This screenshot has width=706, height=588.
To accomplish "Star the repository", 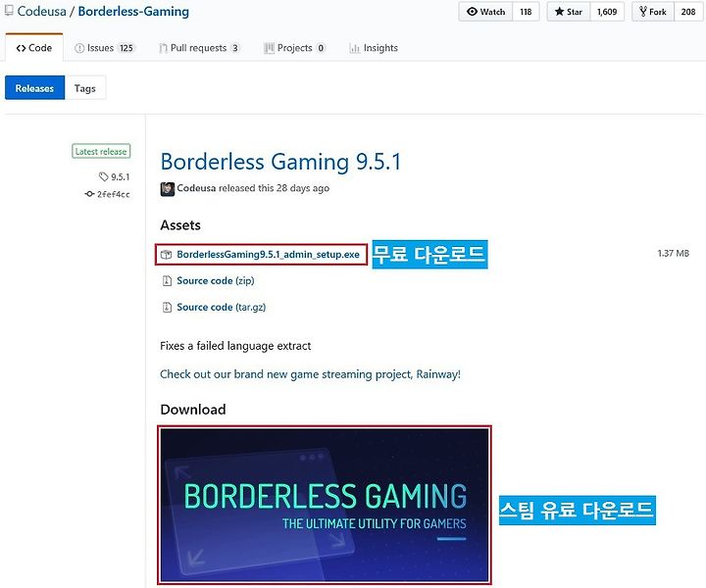I will [x=569, y=12].
